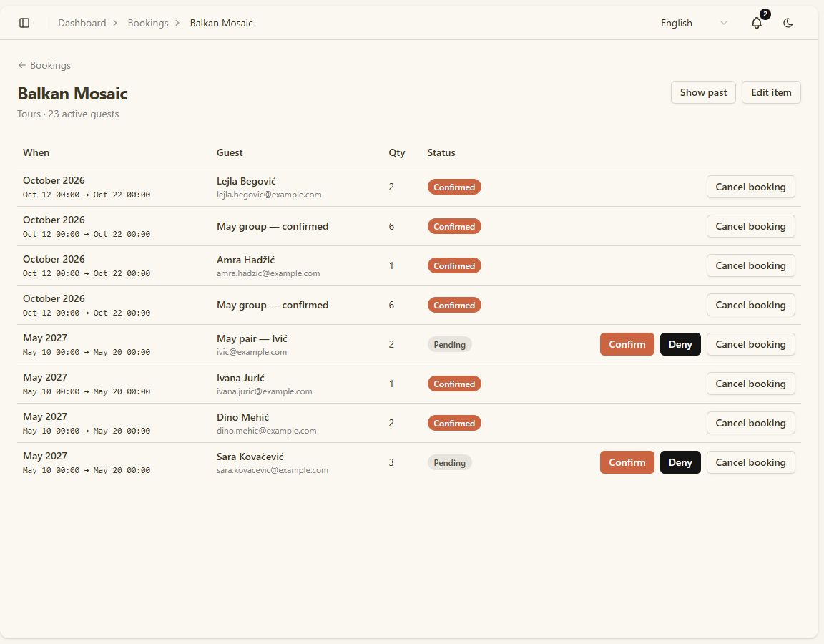
Task: Deny the May pair — Ivić booking
Action: [x=680, y=344]
